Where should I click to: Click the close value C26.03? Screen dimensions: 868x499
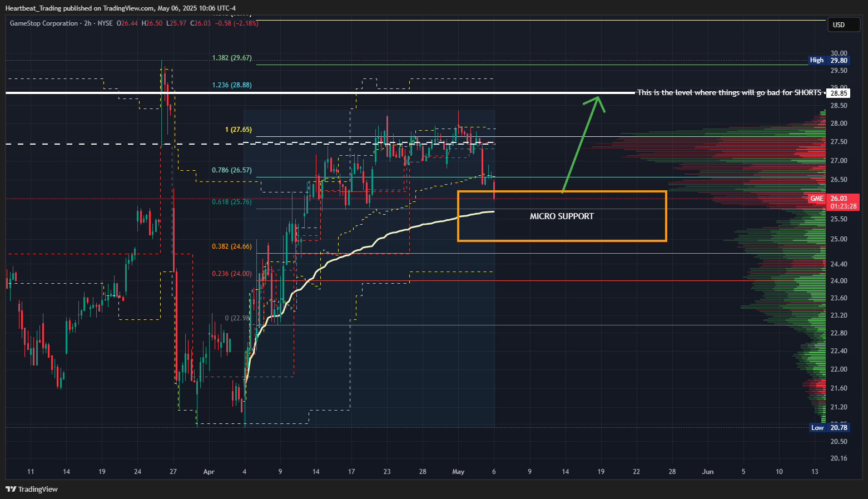[x=201, y=23]
